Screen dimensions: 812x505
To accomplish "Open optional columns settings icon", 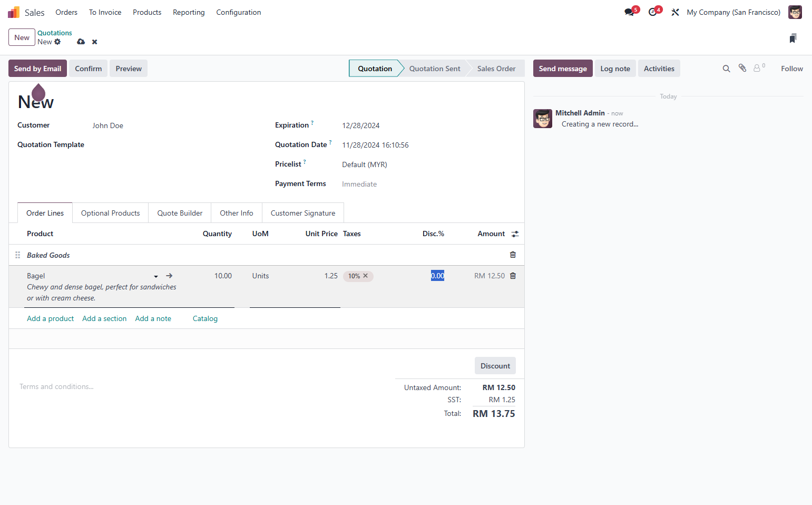I will click(515, 234).
